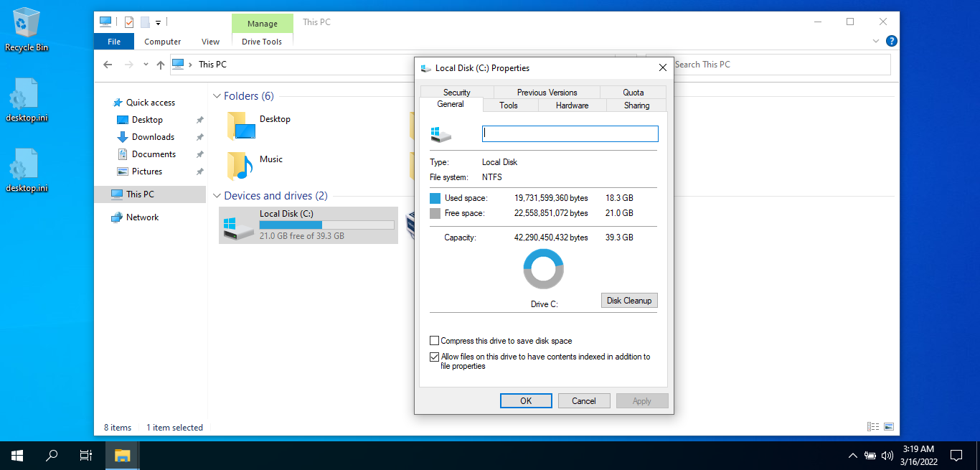Collapse the Devices and drives (2) group

pos(217,196)
